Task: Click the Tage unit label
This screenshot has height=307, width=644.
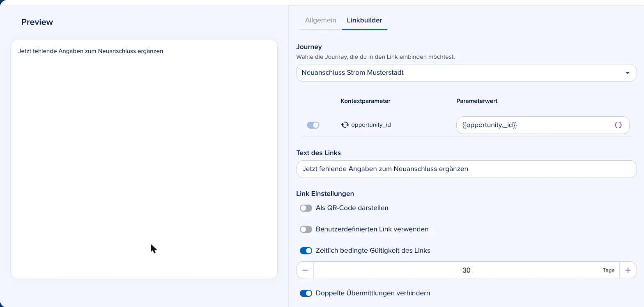Action: click(609, 270)
